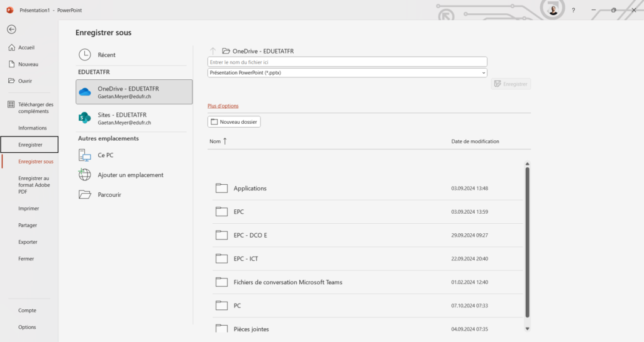Click the Plus d'options link
644x342 pixels.
pos(223,106)
